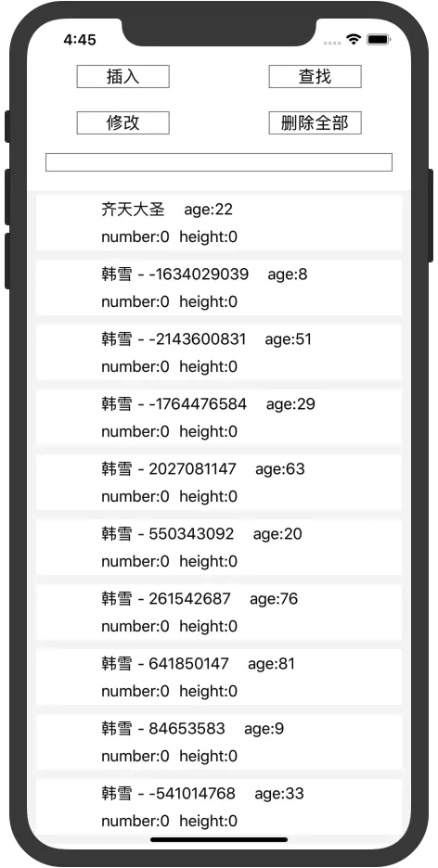
Task: Focus the empty text input field
Action: click(x=219, y=162)
